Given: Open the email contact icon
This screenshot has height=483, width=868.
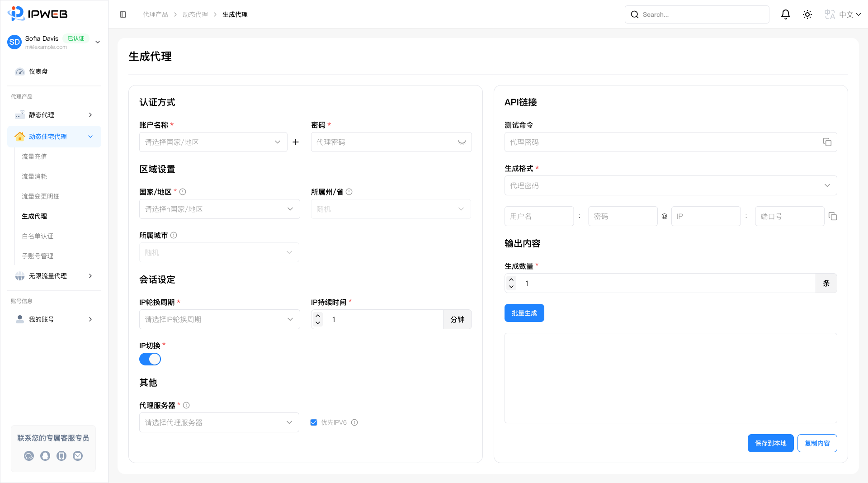Looking at the screenshot, I should [78, 456].
